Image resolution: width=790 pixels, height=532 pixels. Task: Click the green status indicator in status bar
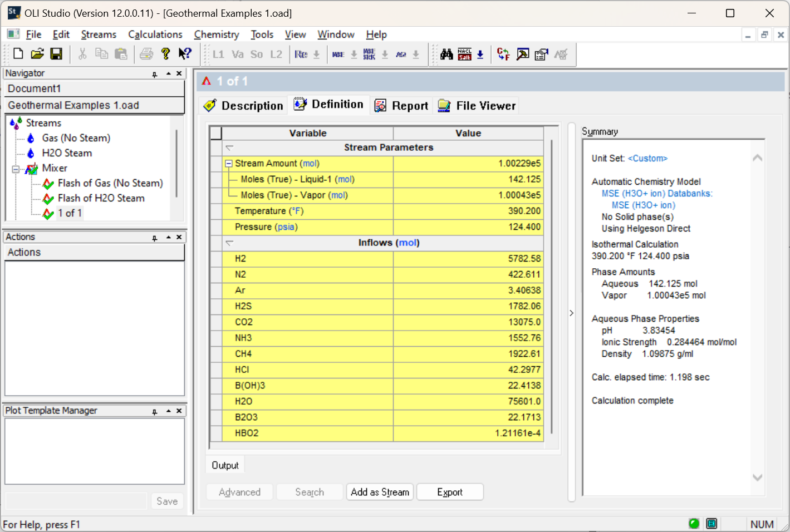(694, 524)
